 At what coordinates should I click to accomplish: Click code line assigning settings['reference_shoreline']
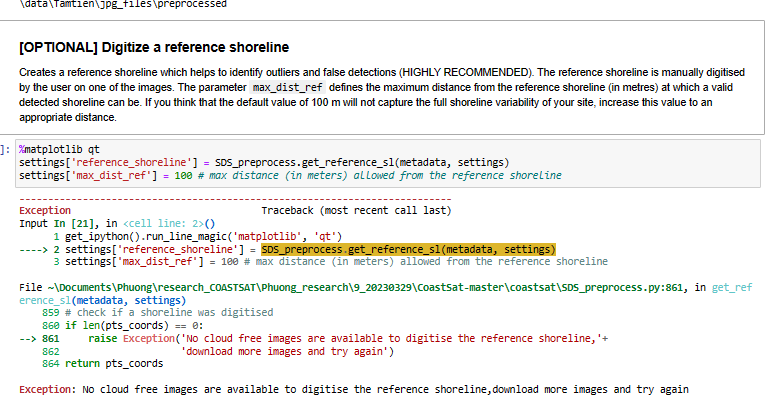[x=264, y=162]
